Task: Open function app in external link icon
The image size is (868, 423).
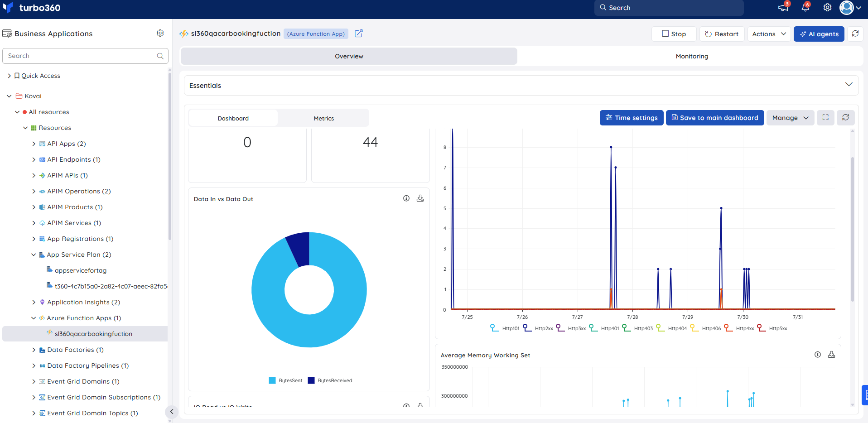Action: tap(358, 34)
